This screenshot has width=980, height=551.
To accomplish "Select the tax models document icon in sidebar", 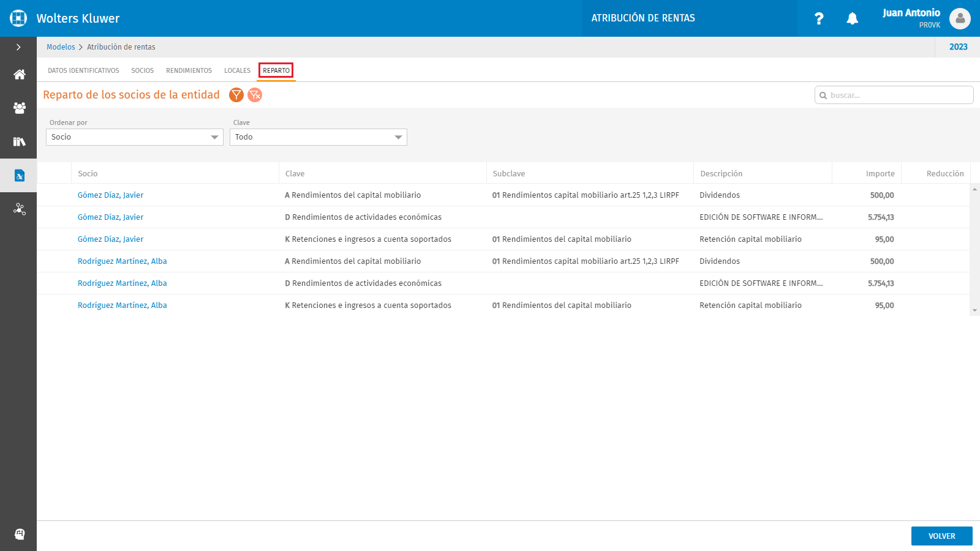I will pos(19,176).
